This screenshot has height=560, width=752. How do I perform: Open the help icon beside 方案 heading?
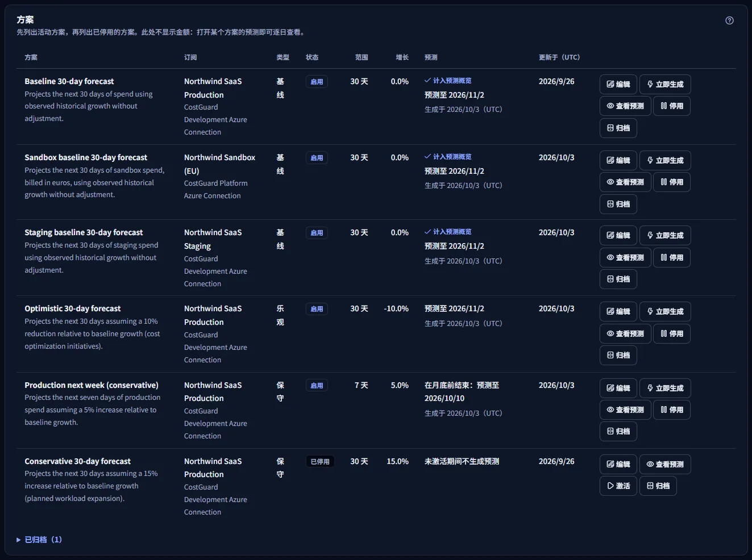click(729, 20)
